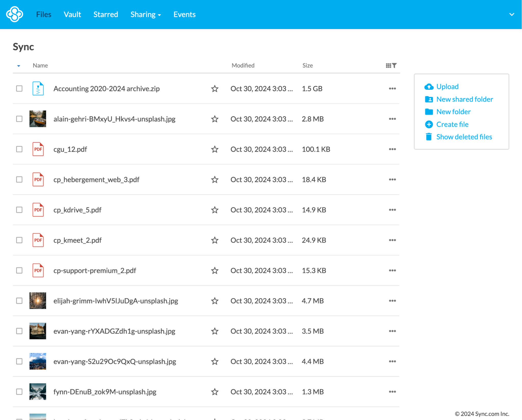Click Show deleted files link
Image resolution: width=522 pixels, height=420 pixels.
click(464, 137)
